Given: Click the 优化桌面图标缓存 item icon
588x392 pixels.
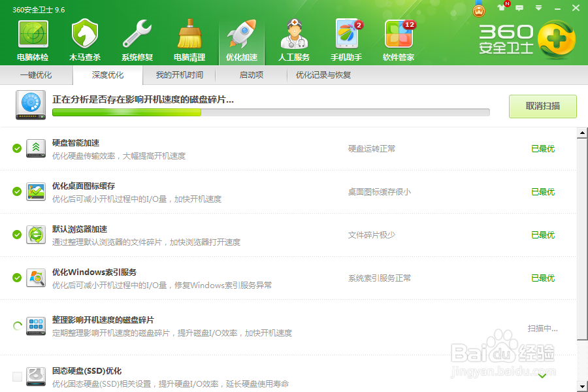Looking at the screenshot, I should click(x=36, y=191).
